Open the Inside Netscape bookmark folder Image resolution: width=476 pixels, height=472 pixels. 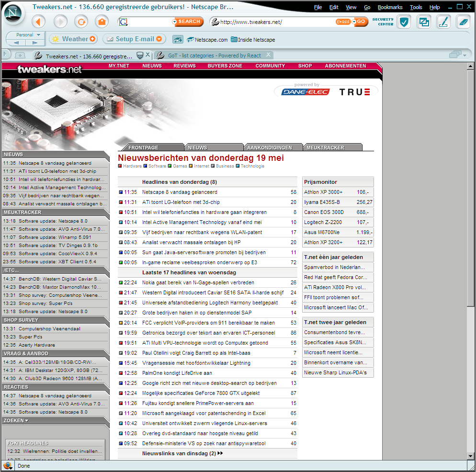[253, 40]
